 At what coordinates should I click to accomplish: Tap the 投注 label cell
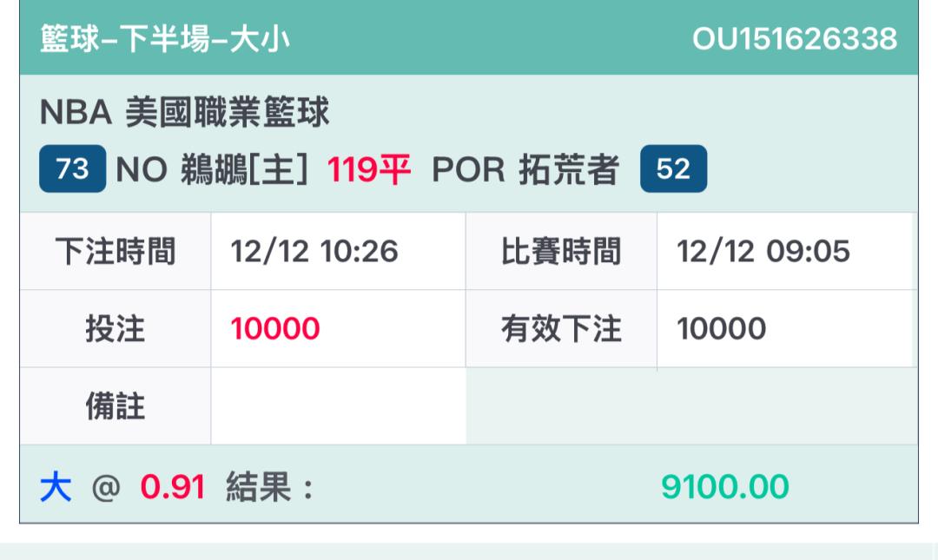[x=116, y=329]
